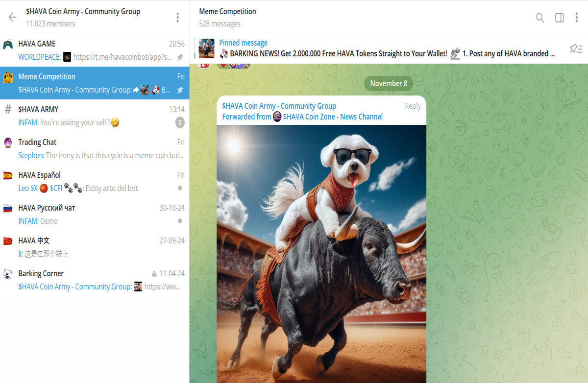Click the 11.023 members text
This screenshot has height=383, width=588.
click(51, 24)
